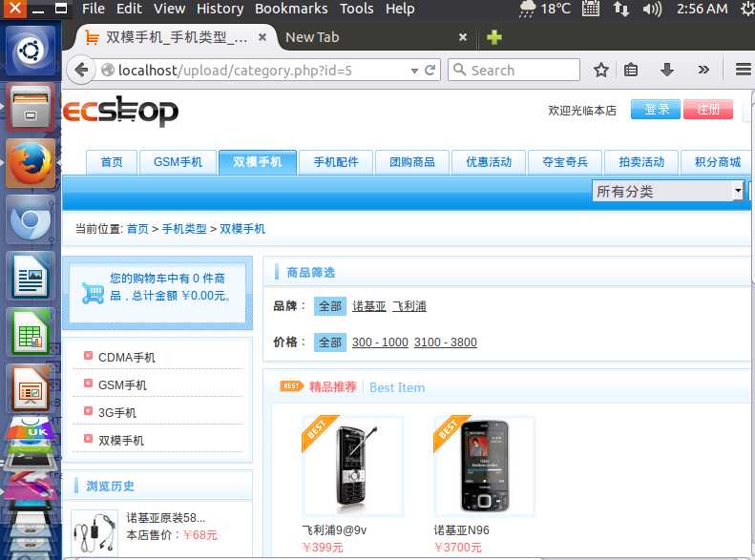
Task: Open the calendar indicator in the top panel
Action: click(x=591, y=9)
